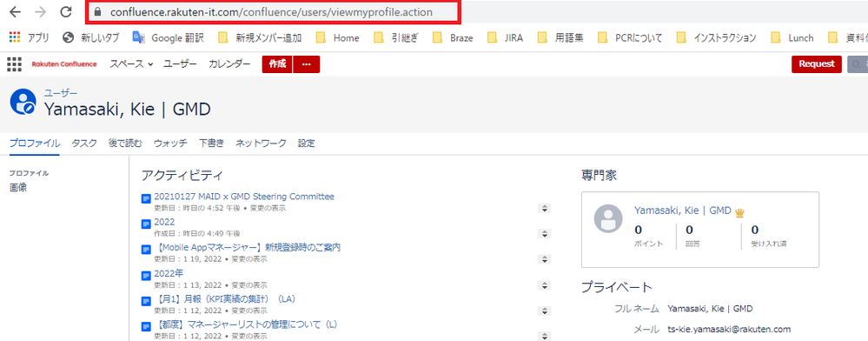Expand the 【Mobile Appマネージャー】 activity entry toggle

tap(545, 259)
